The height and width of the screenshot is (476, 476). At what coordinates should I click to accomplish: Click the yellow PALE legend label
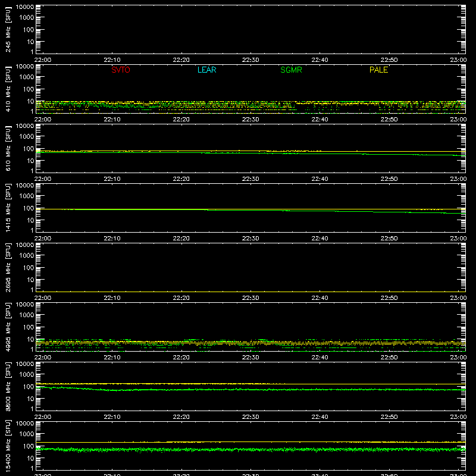click(x=378, y=70)
